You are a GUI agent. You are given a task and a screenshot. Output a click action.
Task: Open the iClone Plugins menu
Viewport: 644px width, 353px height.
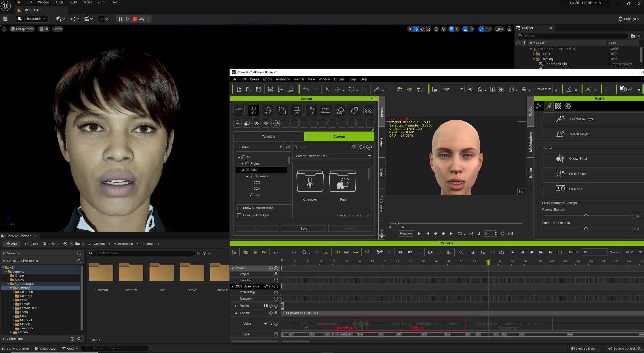pos(339,79)
